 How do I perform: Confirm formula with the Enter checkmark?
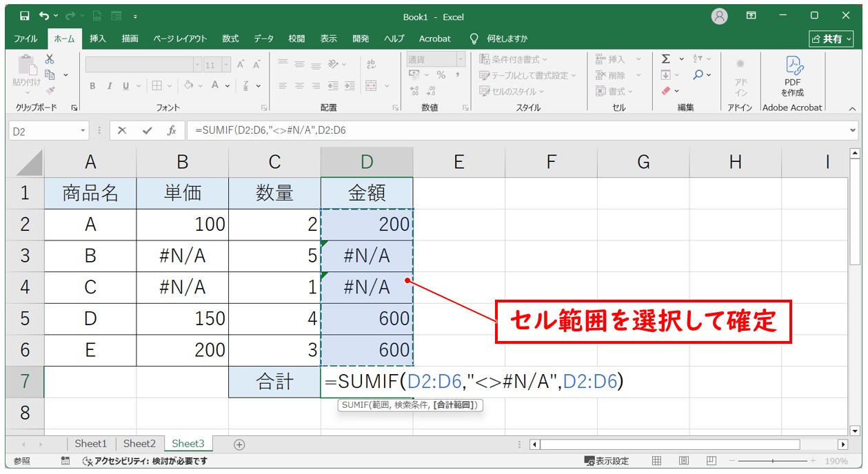pos(147,130)
